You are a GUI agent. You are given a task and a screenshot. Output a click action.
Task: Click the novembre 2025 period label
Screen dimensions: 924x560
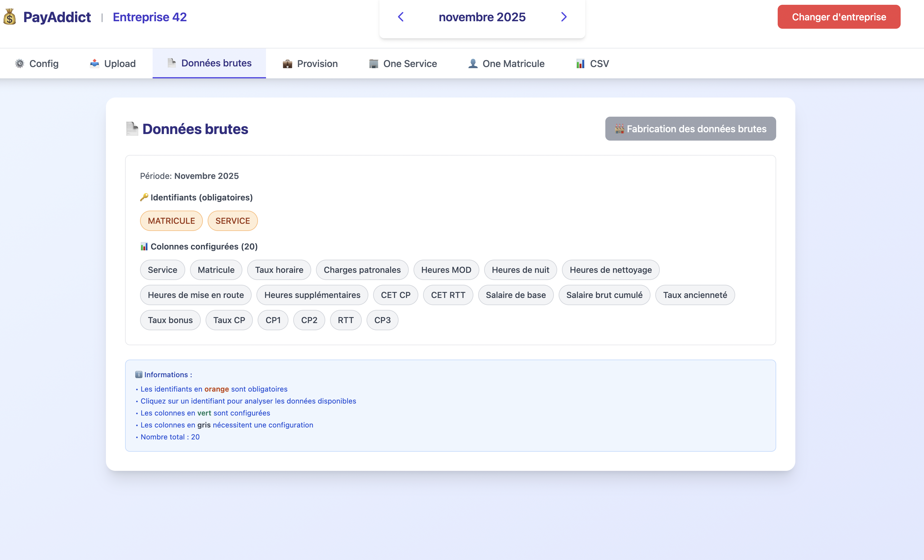click(x=482, y=17)
